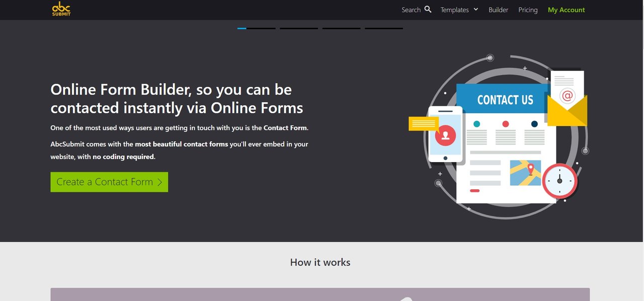Screen dimensions: 644x301
Task: Open the Pricing page
Action: pos(528,10)
